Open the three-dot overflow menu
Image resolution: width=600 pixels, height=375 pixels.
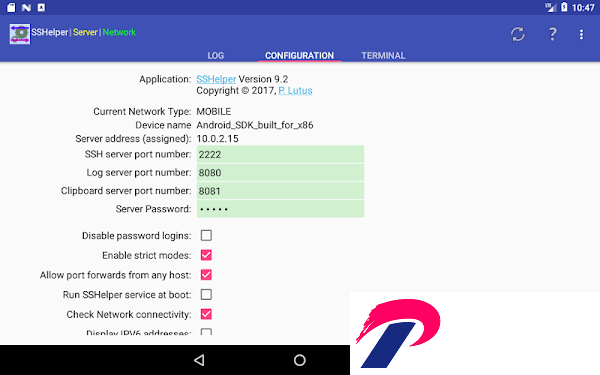581,34
